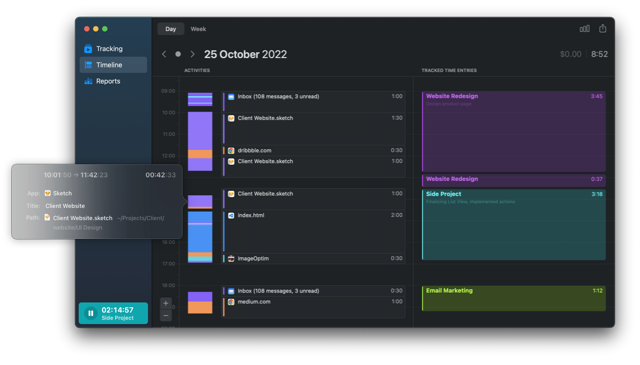Switch to the Week view tab

(198, 29)
